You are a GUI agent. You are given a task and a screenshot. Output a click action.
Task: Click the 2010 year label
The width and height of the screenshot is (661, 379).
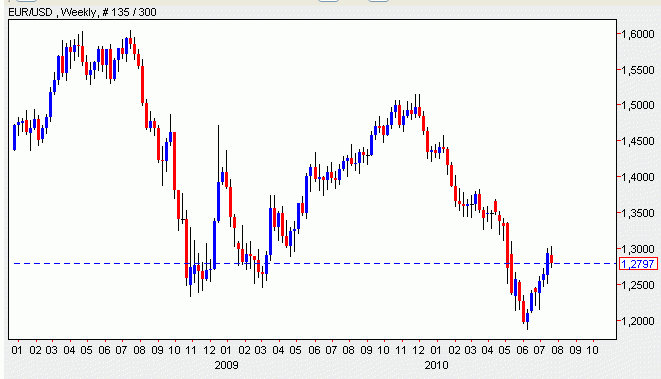[x=436, y=365]
